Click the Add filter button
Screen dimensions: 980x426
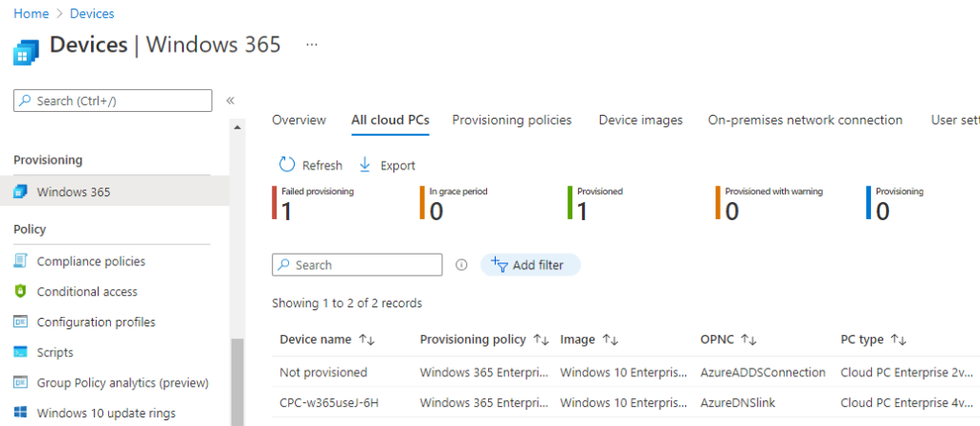click(x=530, y=264)
